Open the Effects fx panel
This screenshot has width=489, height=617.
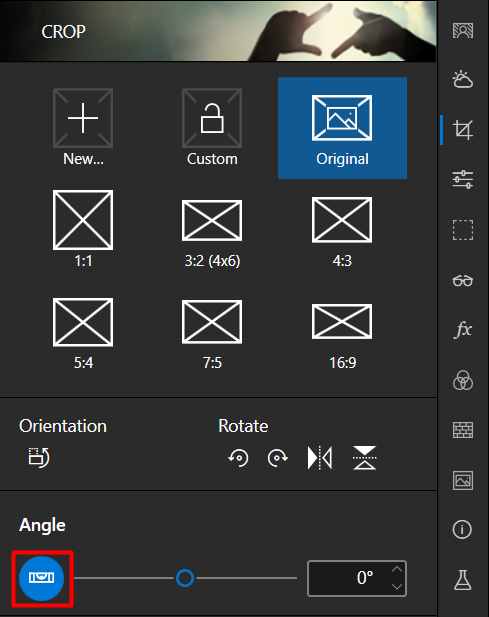[463, 329]
